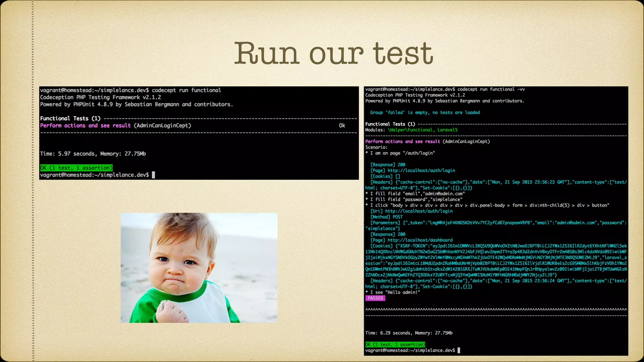Viewport: 644px width, 362px height.
Task: Click the 'Group failed is empty' message
Action: click(x=425, y=112)
